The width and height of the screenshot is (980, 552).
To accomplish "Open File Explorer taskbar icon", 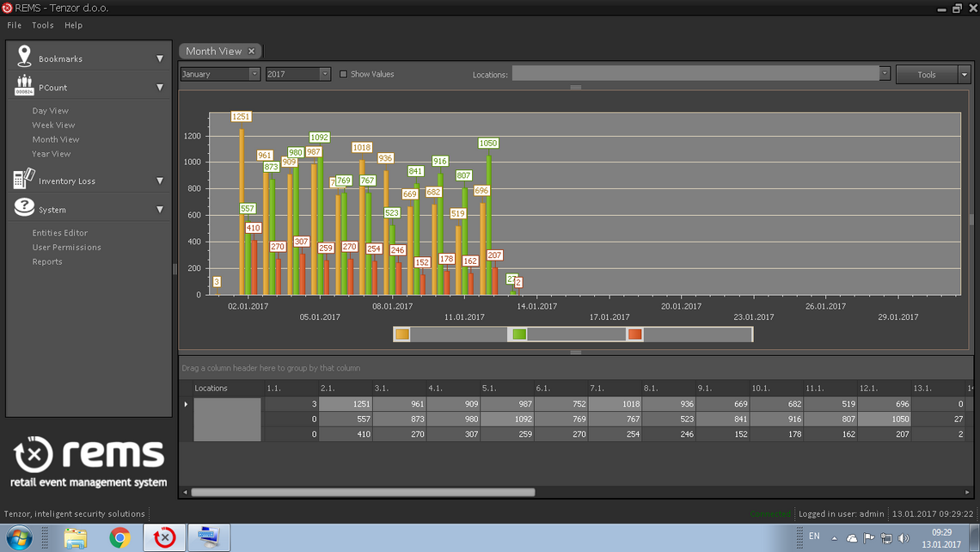I will (x=76, y=537).
